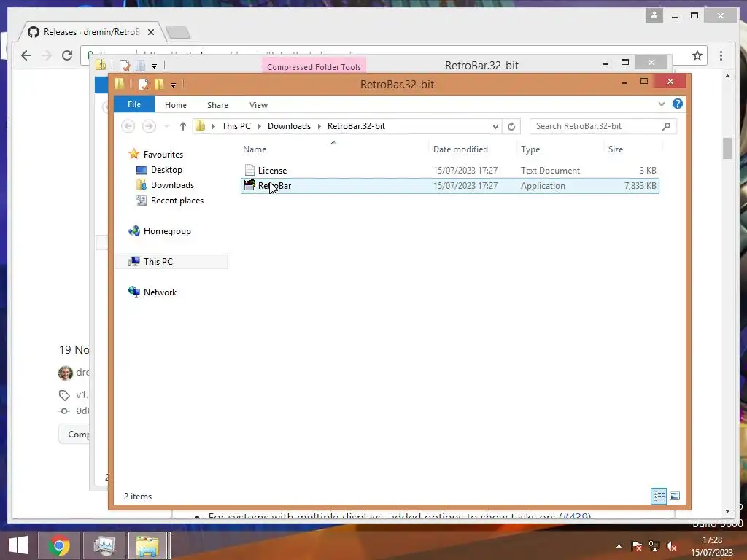This screenshot has width=747, height=560.
Task: Select Recent places in navigation pane
Action: click(x=177, y=201)
